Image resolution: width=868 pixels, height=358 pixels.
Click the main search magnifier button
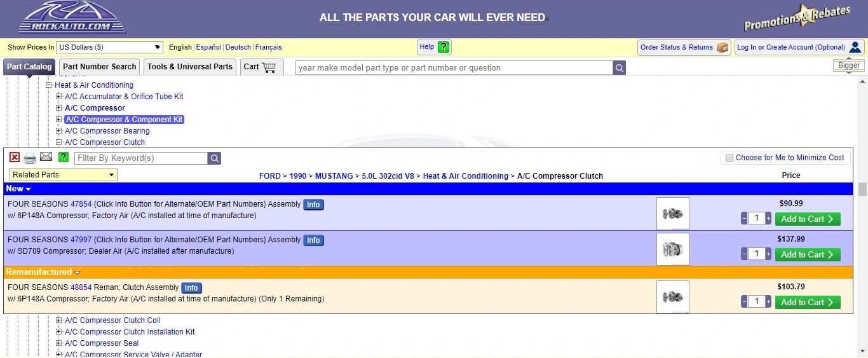(x=620, y=68)
